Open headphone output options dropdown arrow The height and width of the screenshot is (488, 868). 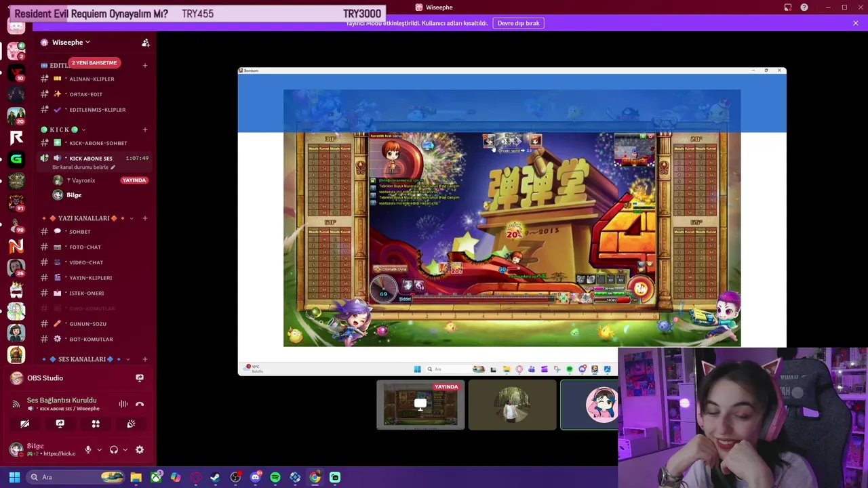coord(125,449)
